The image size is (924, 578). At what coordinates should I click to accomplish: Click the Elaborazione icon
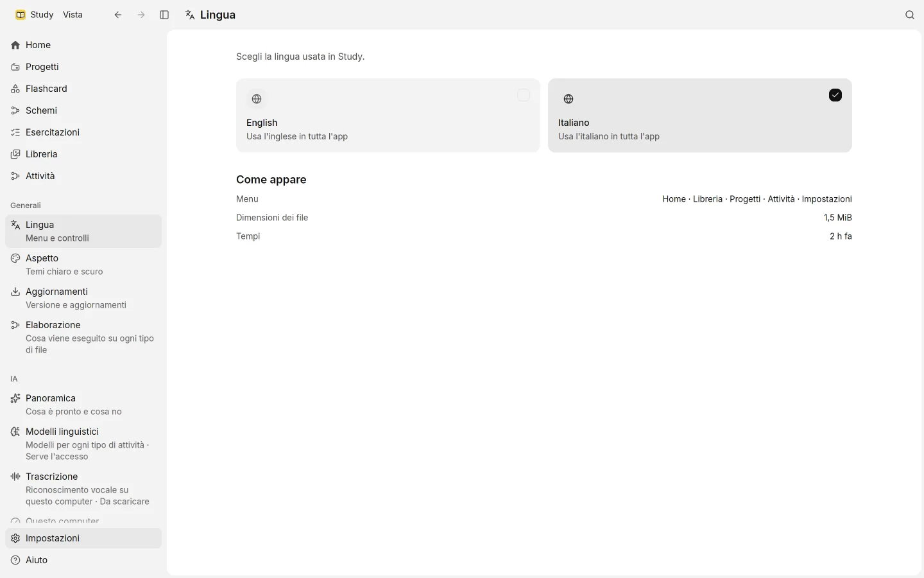(15, 325)
